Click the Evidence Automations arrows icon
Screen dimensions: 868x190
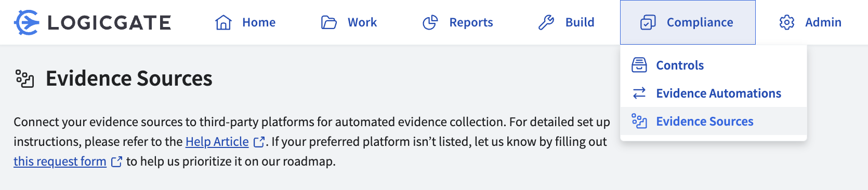pos(639,93)
